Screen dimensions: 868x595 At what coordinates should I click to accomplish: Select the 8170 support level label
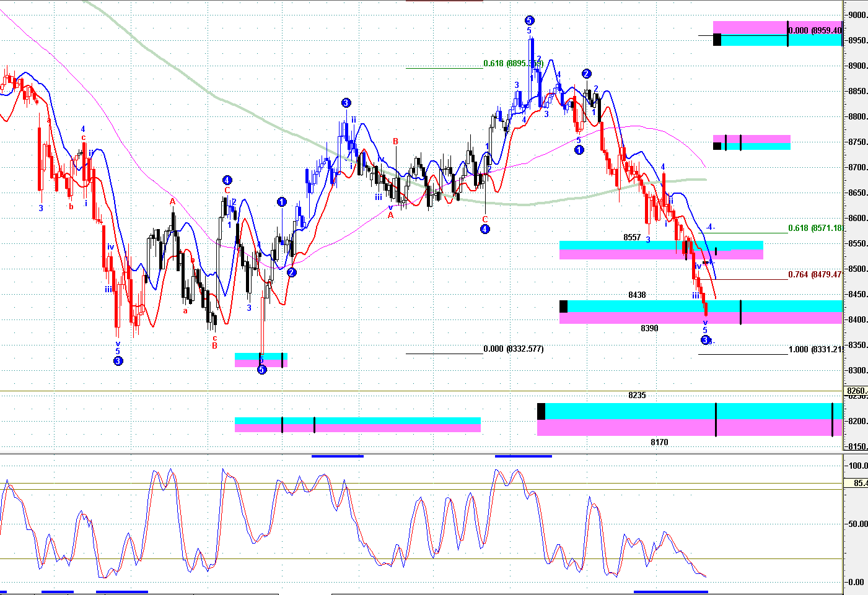tap(659, 443)
